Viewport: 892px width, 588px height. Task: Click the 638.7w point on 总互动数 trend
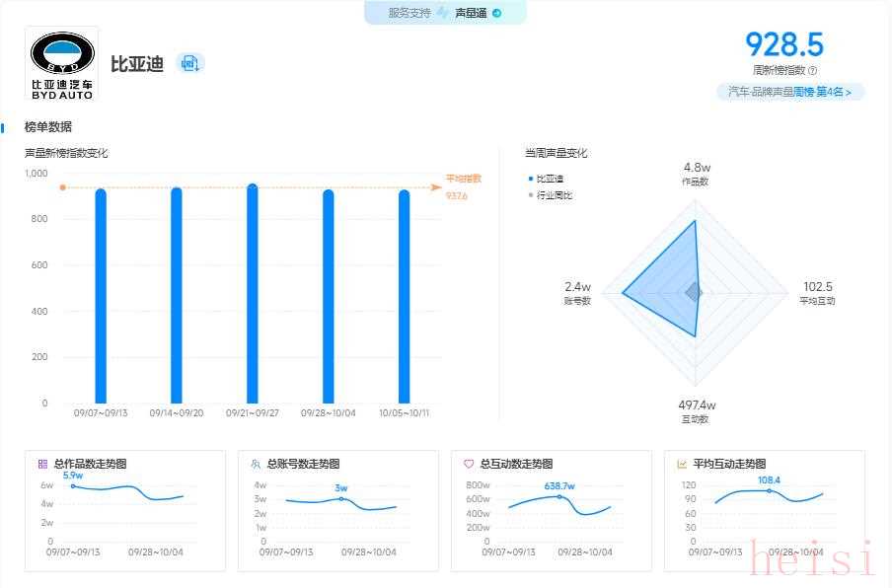(x=559, y=496)
